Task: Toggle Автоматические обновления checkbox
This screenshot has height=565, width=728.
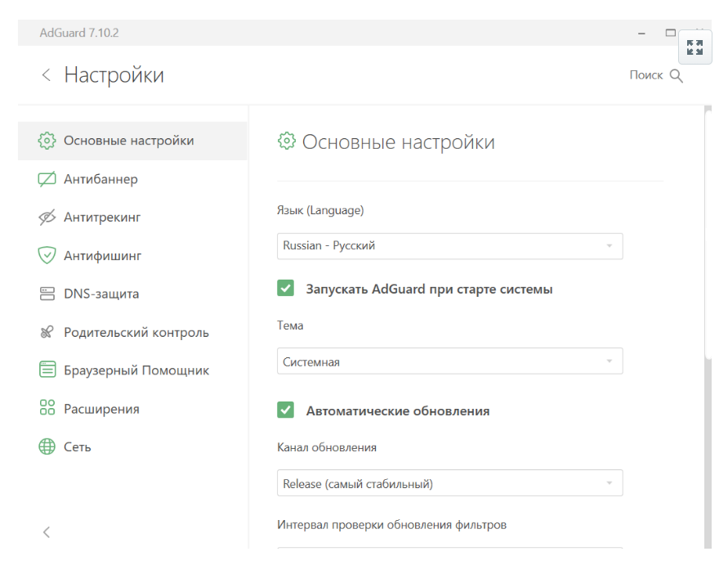Action: point(285,410)
